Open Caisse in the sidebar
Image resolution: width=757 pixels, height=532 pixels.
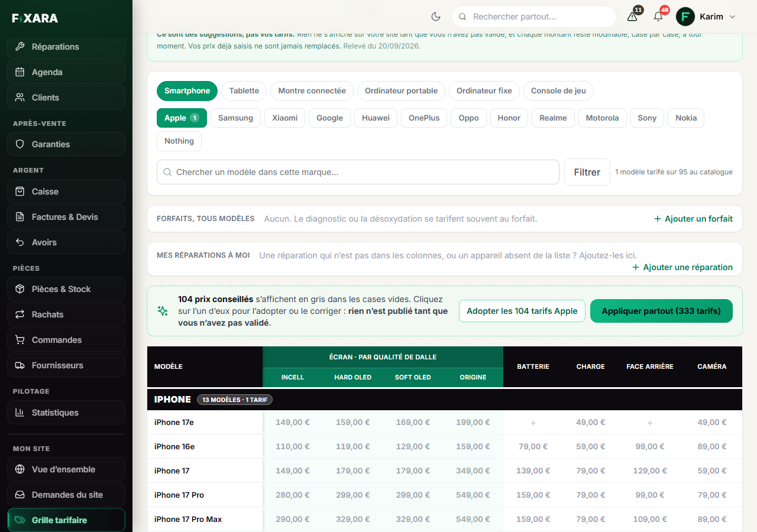pyautogui.click(x=66, y=192)
